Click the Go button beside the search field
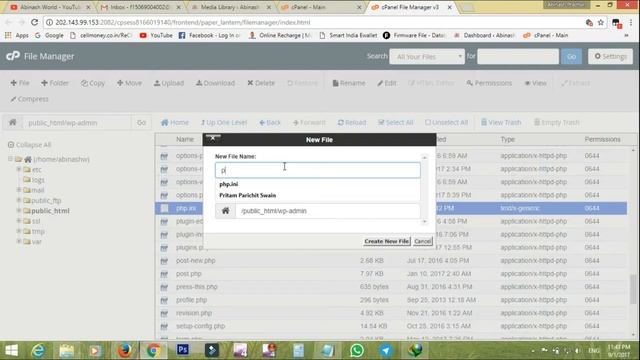 571,56
